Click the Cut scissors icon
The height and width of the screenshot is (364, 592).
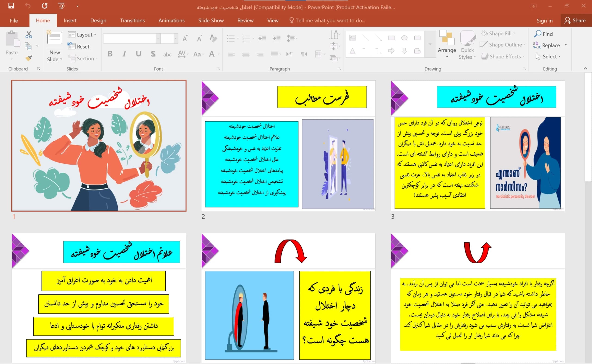29,35
